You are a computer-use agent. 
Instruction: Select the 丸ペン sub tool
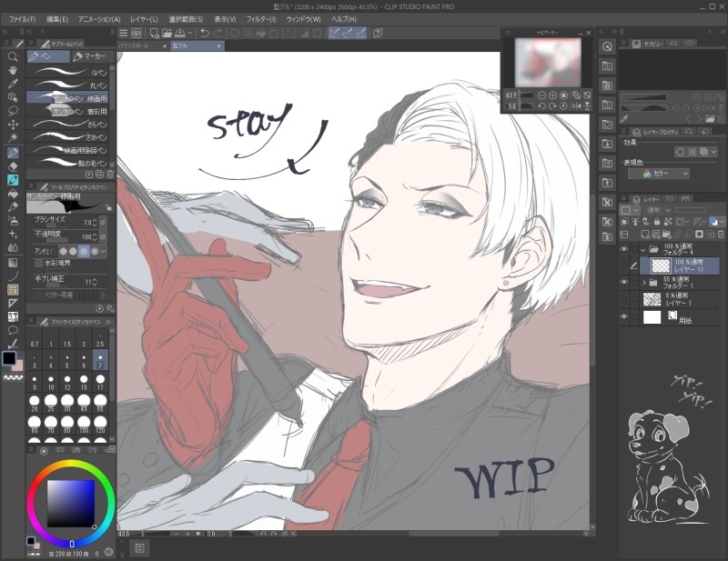click(x=67, y=85)
